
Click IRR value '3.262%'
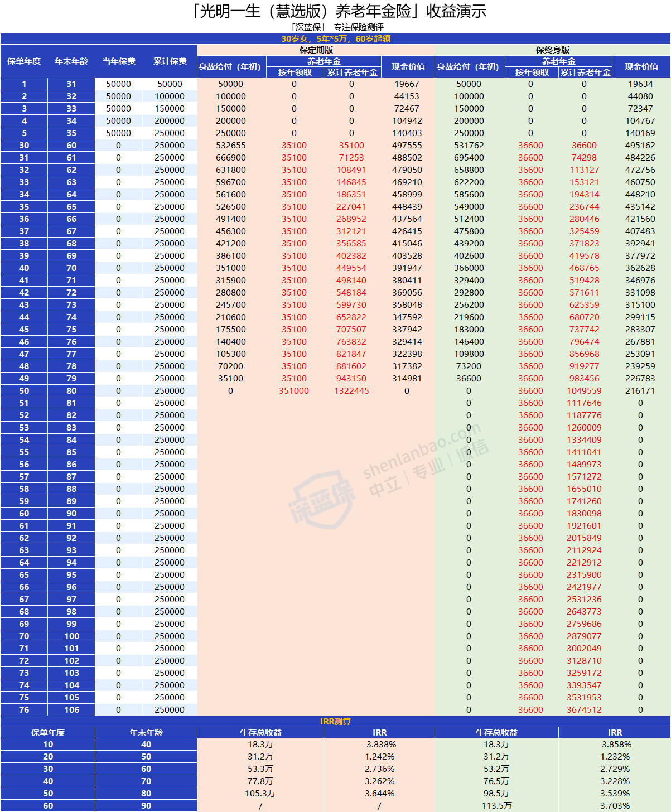(379, 781)
